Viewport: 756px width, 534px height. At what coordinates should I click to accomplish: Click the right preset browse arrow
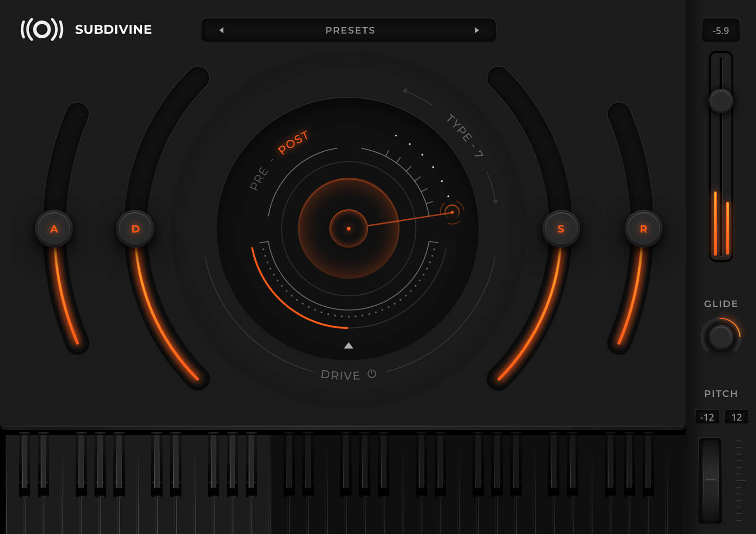pos(477,30)
